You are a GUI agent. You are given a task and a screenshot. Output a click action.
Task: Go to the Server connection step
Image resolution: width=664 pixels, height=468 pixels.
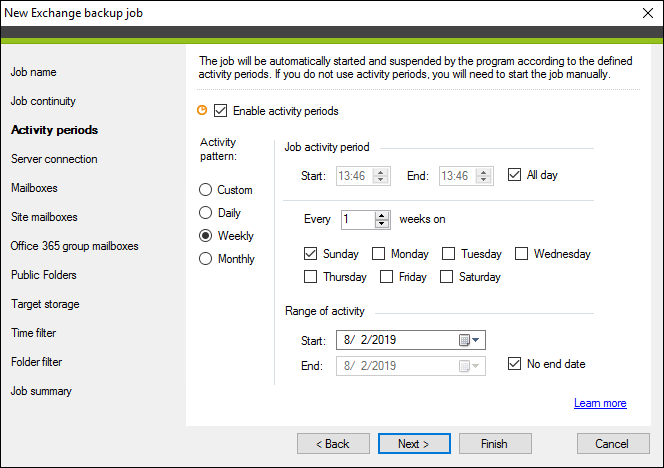pyautogui.click(x=54, y=159)
